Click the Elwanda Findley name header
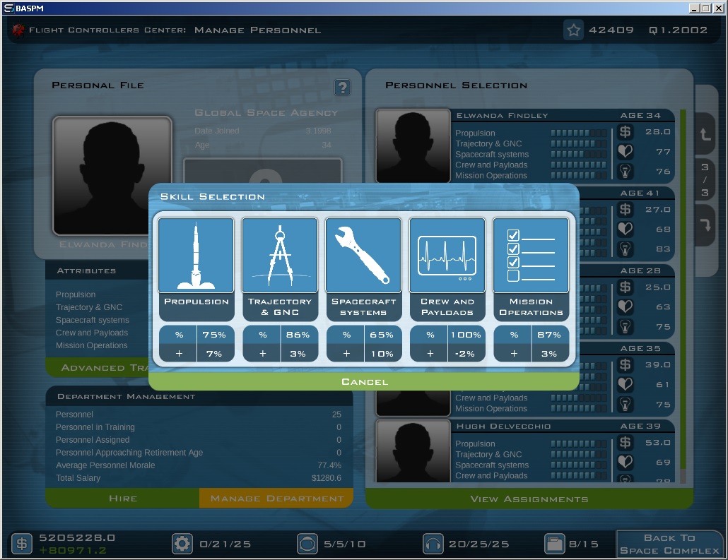The image size is (728, 560). click(x=502, y=115)
